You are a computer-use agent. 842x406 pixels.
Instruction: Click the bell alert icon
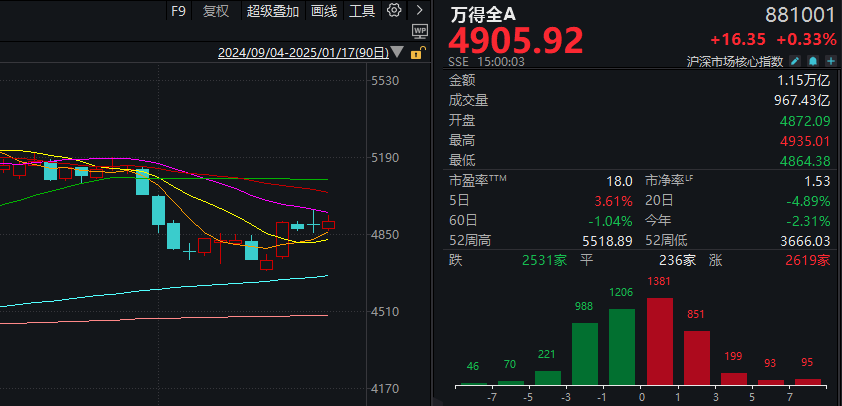(x=814, y=61)
